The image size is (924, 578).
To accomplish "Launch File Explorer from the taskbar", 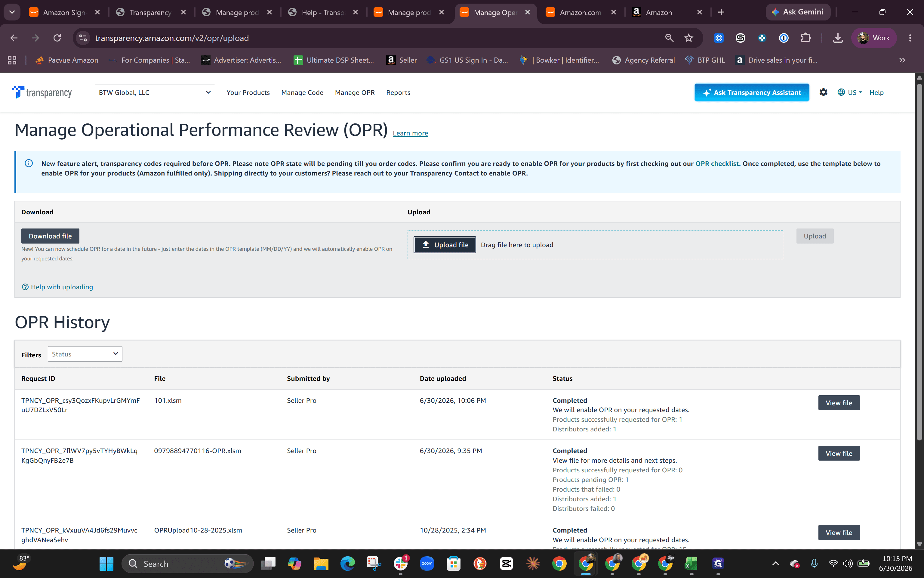I will coord(321,564).
